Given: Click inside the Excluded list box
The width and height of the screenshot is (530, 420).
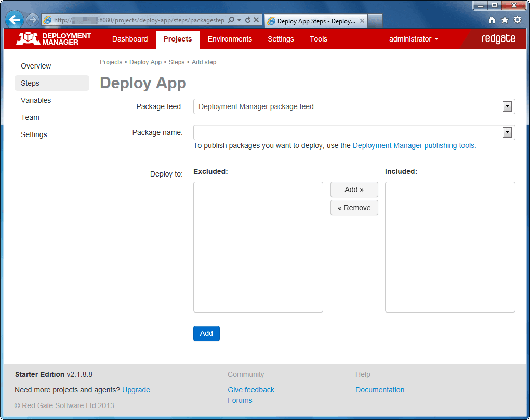Looking at the screenshot, I should (x=258, y=247).
